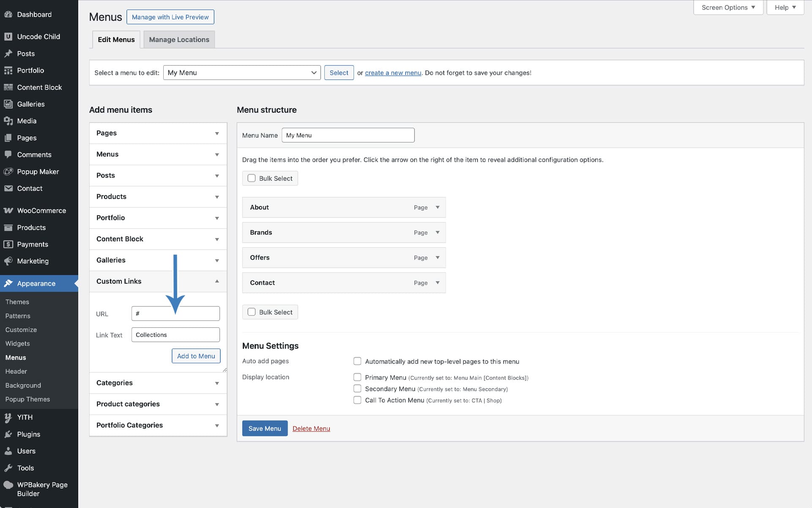Click the Marketing megaphone icon

tap(8, 261)
